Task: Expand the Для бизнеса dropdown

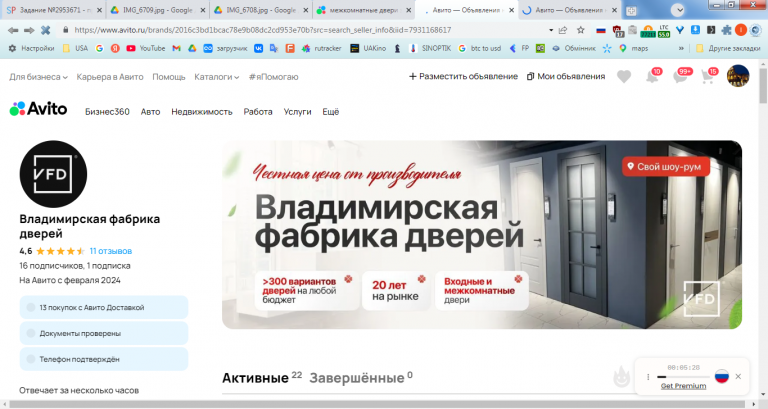Action: point(38,77)
